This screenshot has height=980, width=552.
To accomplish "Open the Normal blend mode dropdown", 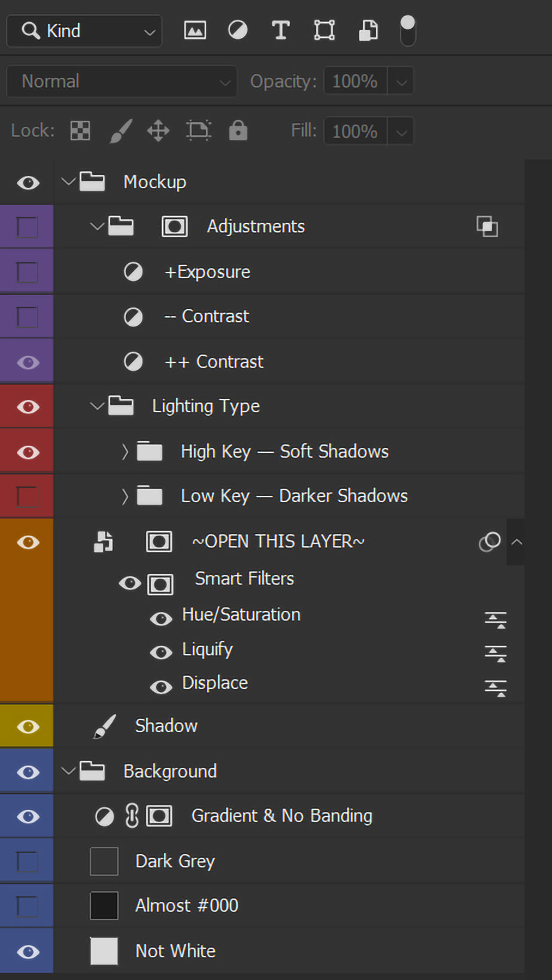I will [x=122, y=81].
